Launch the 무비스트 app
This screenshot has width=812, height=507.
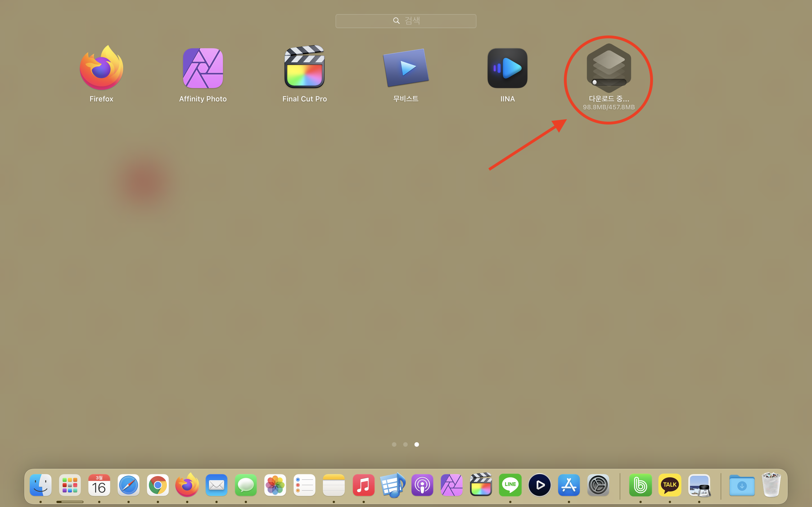point(406,68)
